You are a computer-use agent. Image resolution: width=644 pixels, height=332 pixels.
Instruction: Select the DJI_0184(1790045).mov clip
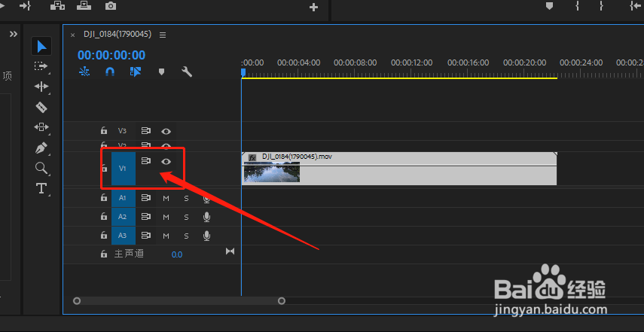tap(399, 169)
